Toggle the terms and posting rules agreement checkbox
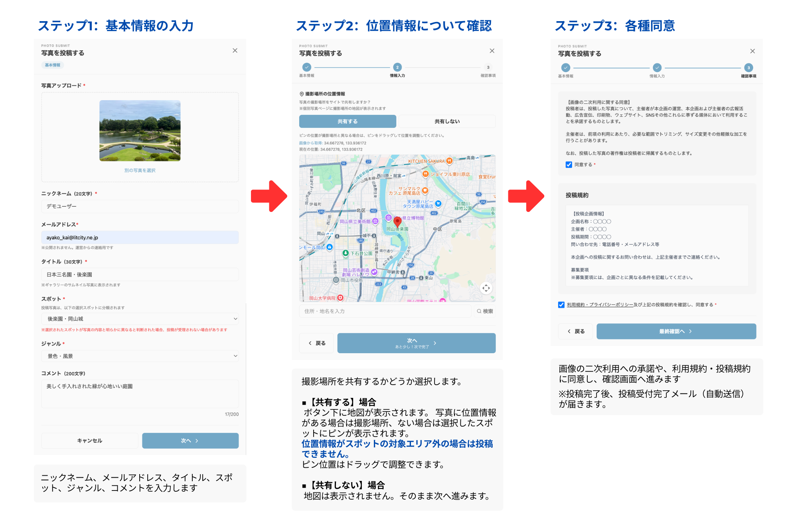798x532 pixels. coord(561,305)
